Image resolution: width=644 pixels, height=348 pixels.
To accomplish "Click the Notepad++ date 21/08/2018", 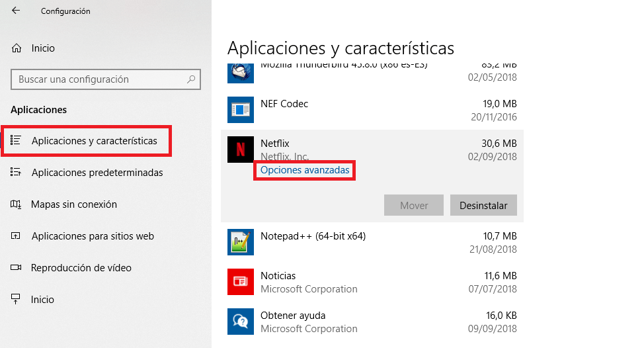I will [x=493, y=249].
